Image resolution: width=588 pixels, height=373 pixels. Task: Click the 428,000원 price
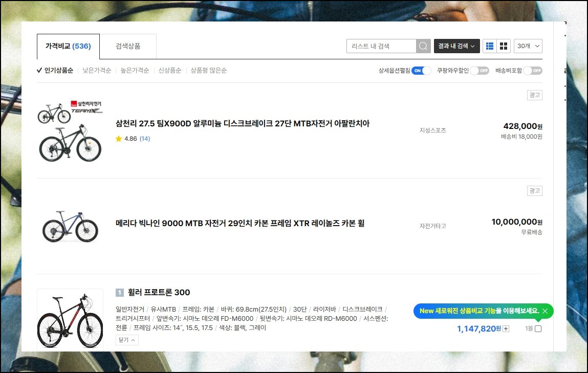[522, 126]
